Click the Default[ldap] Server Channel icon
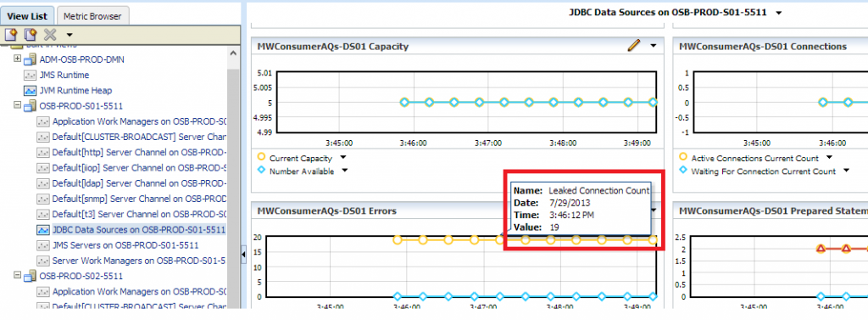The width and height of the screenshot is (868, 320). [x=43, y=183]
